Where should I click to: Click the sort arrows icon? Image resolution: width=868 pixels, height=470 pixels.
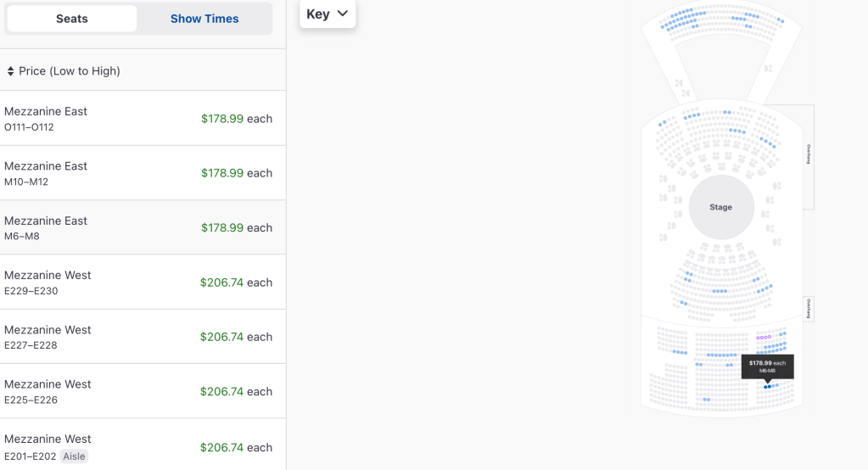tap(10, 71)
